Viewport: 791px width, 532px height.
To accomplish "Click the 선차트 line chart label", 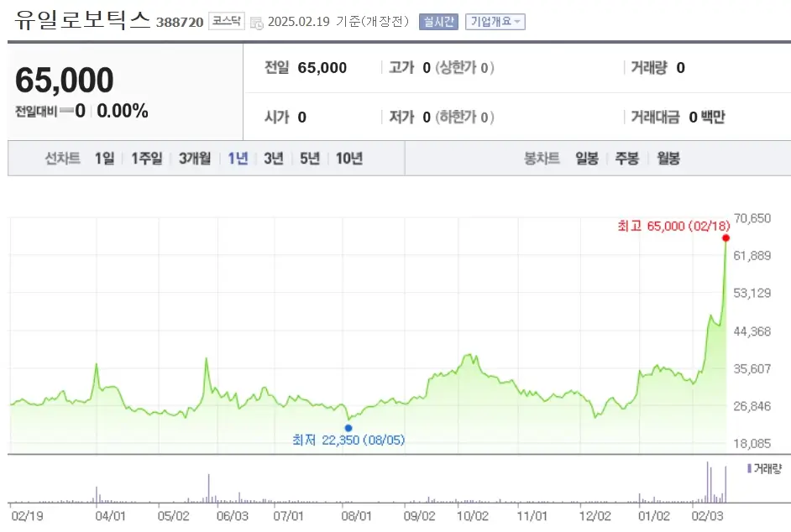I will (62, 157).
